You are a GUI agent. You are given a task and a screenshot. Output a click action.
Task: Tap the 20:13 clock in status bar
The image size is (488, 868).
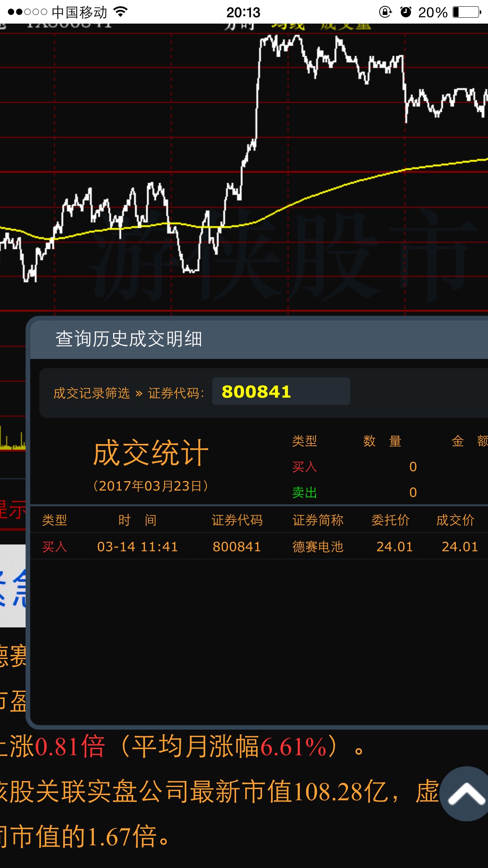[243, 12]
